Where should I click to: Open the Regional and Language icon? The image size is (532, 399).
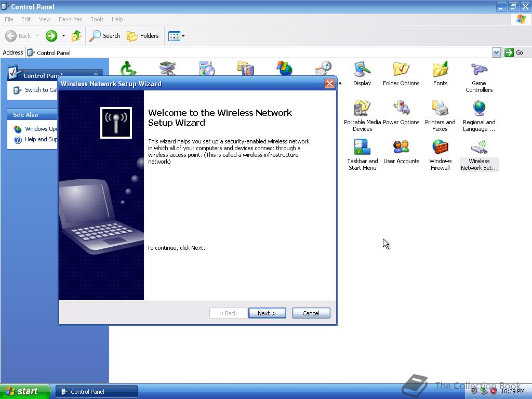click(479, 116)
